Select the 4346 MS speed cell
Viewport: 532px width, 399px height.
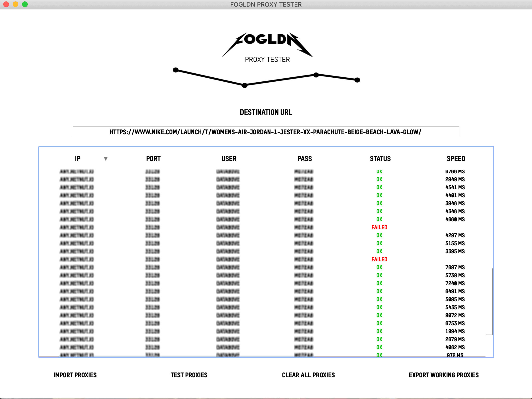pyautogui.click(x=455, y=211)
